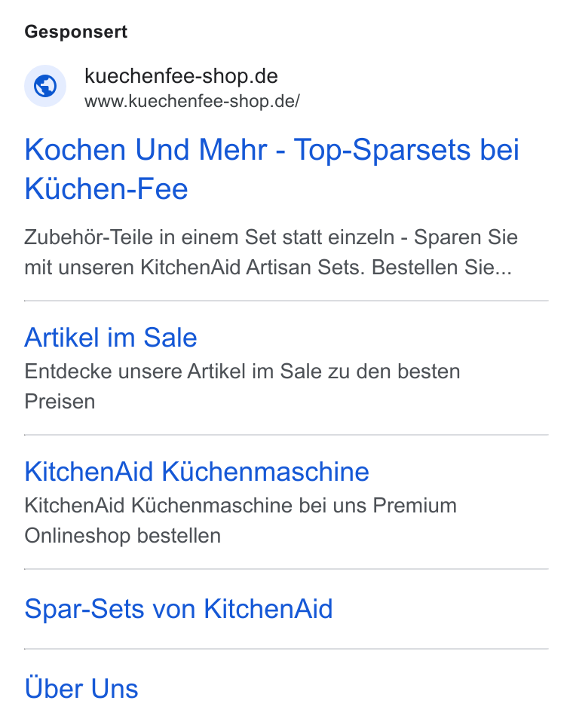The width and height of the screenshot is (573, 728).
Task: Click the KitchenAid Artisan Sets description line
Action: click(x=268, y=268)
